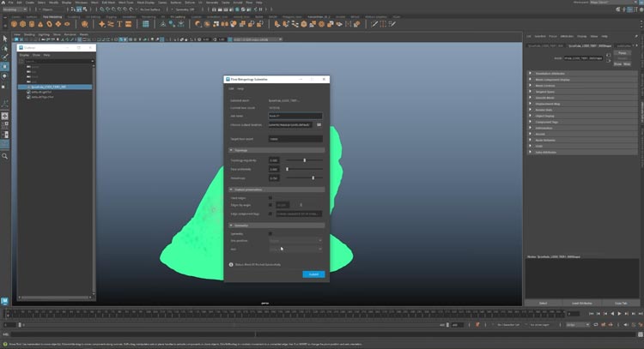The width and height of the screenshot is (644, 349).
Task: Open the Edit menu in Flow Retopology Submitter
Action: 231,88
